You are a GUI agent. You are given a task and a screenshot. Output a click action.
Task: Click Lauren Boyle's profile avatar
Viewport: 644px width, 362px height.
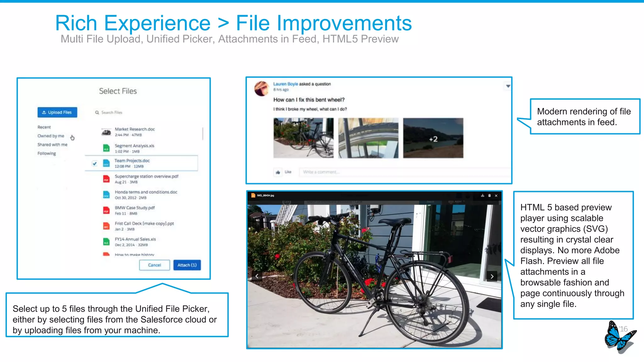coord(262,89)
